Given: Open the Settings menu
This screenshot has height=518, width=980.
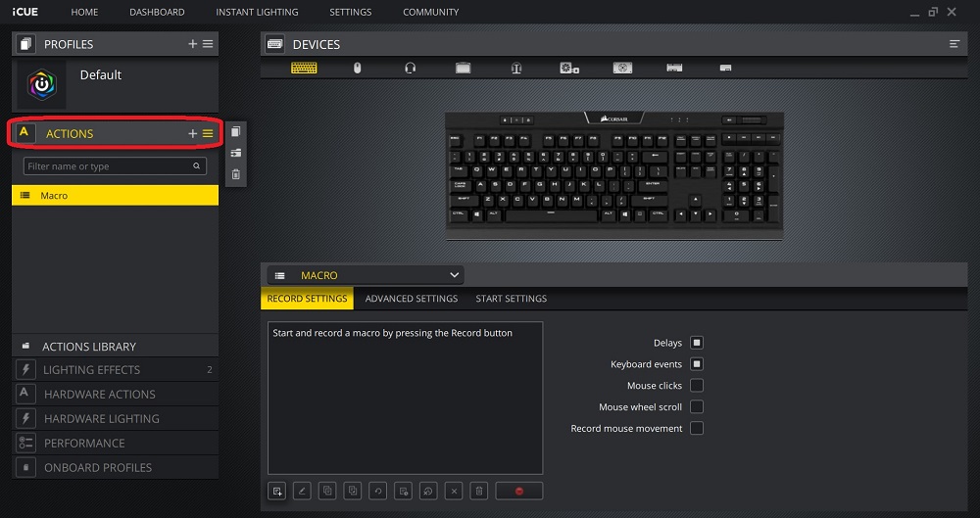Looking at the screenshot, I should 351,12.
